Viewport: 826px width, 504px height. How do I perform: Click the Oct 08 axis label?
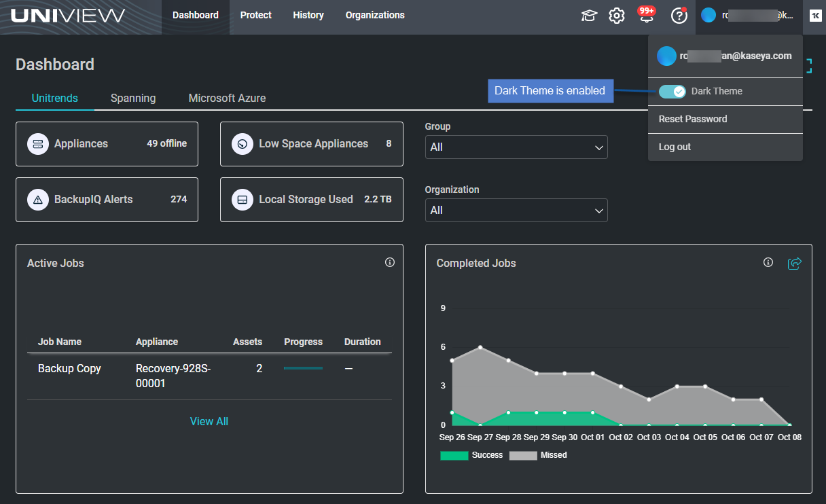click(789, 437)
